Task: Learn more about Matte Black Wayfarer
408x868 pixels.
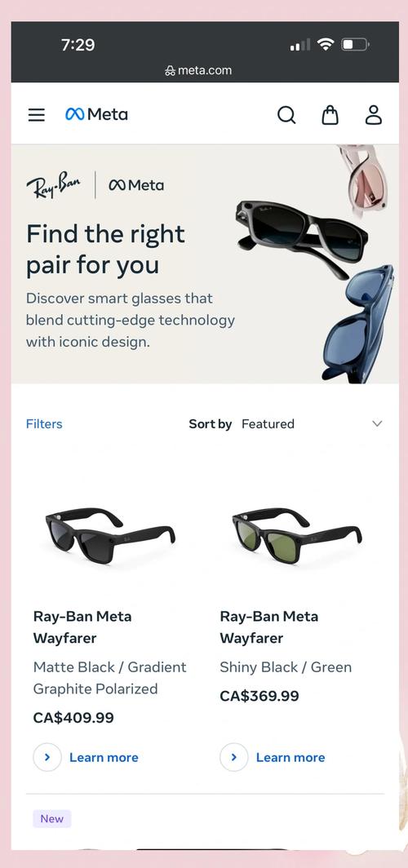Action: tap(104, 757)
